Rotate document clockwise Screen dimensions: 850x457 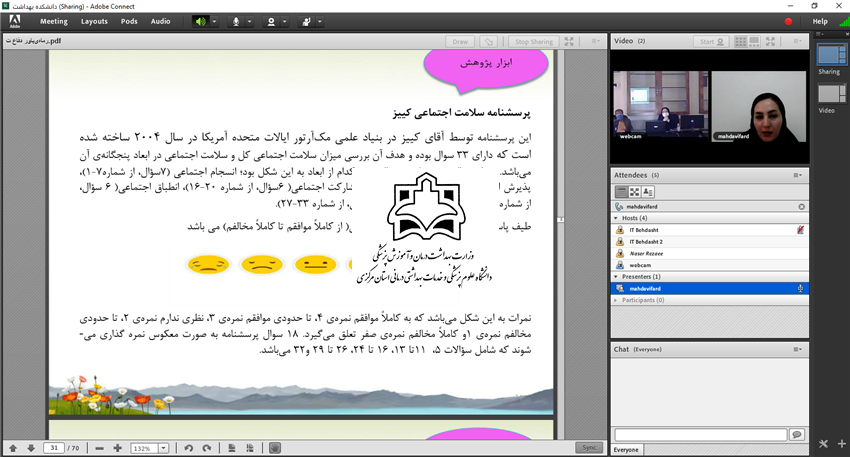207,448
